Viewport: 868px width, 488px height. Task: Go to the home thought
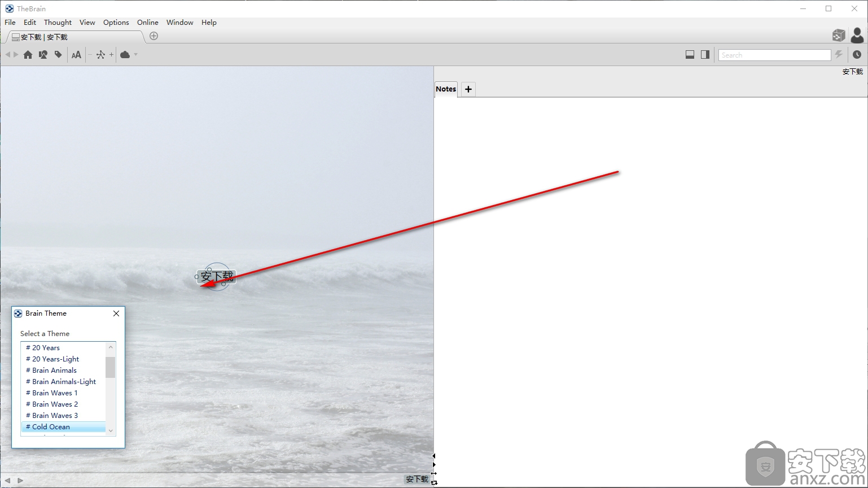pyautogui.click(x=28, y=55)
